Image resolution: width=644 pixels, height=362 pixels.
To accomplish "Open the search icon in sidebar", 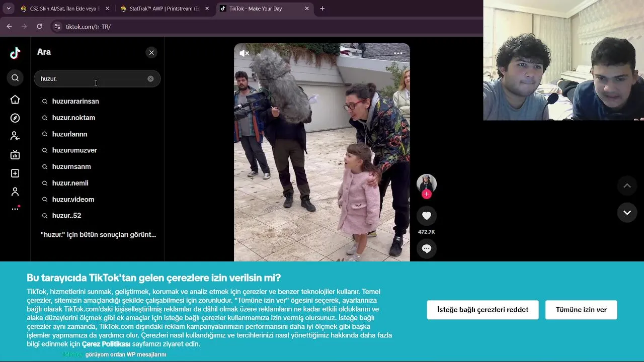I will 15,78.
